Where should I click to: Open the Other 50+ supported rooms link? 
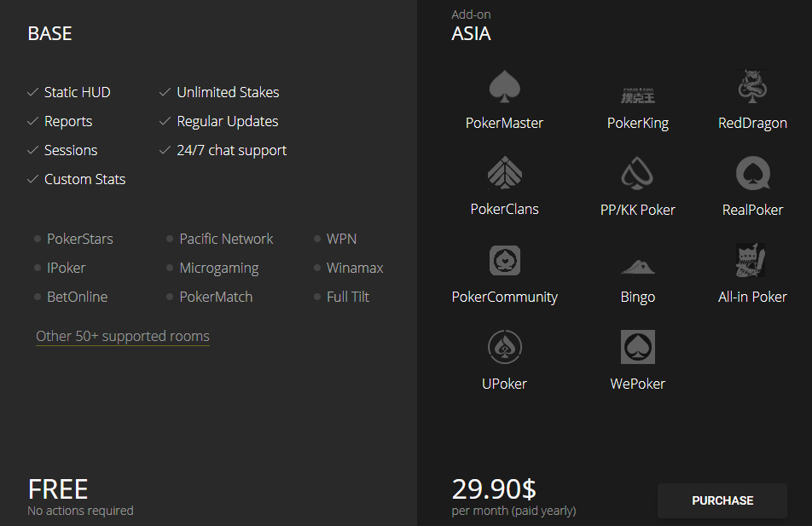pyautogui.click(x=123, y=336)
